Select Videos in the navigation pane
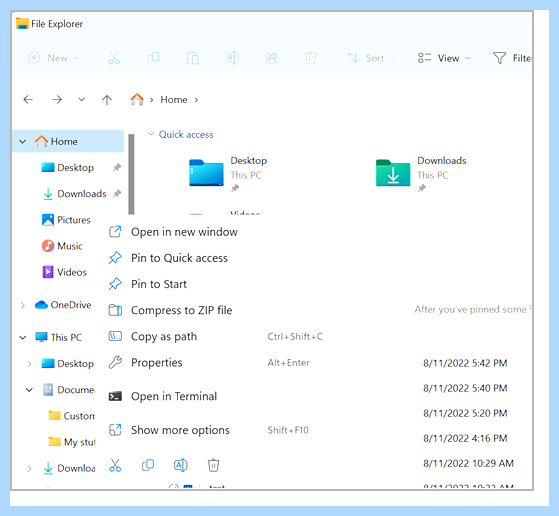 65,272
